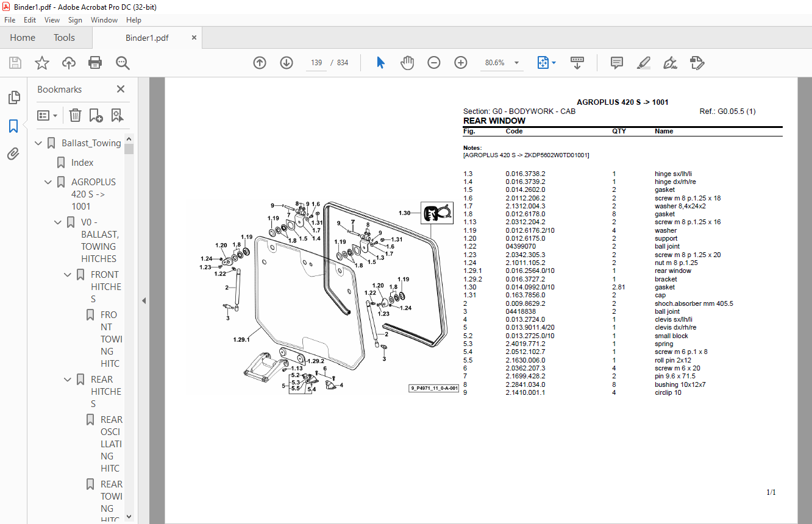Click the 'REAR WINDOW' heading text

point(494,121)
